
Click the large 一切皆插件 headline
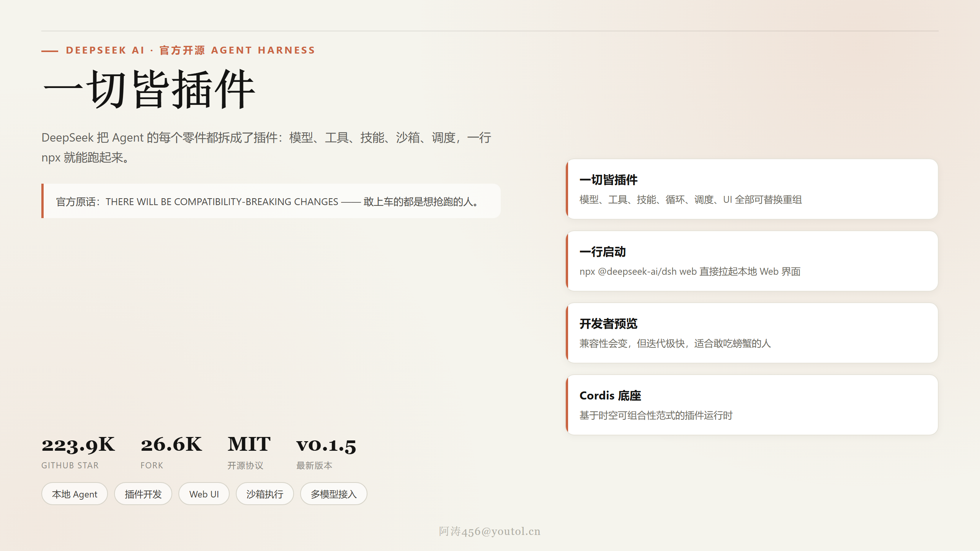[x=149, y=90]
